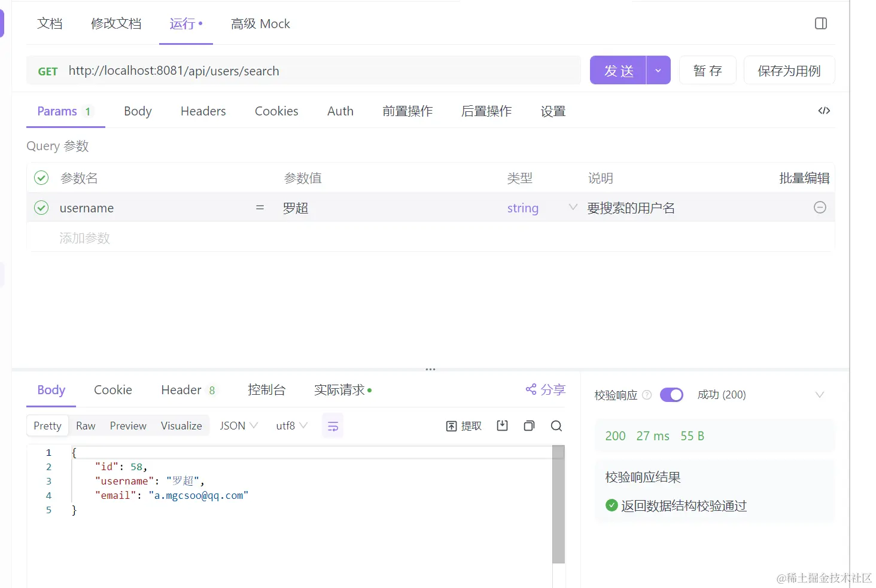
Task: Search within the response body
Action: pyautogui.click(x=556, y=425)
